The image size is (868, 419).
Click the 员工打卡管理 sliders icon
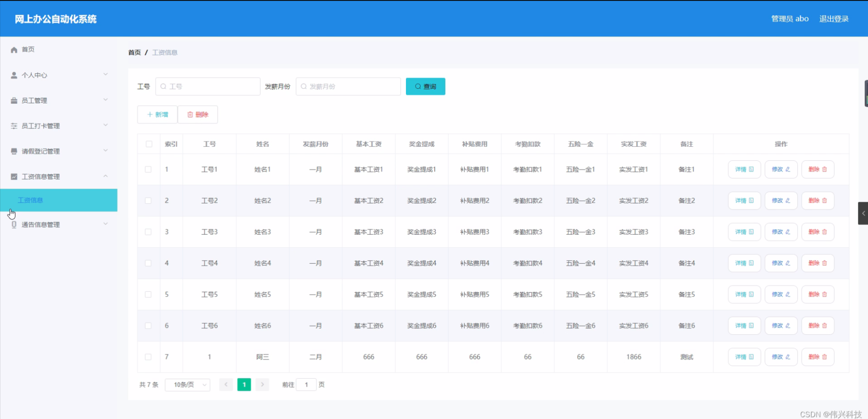click(14, 126)
